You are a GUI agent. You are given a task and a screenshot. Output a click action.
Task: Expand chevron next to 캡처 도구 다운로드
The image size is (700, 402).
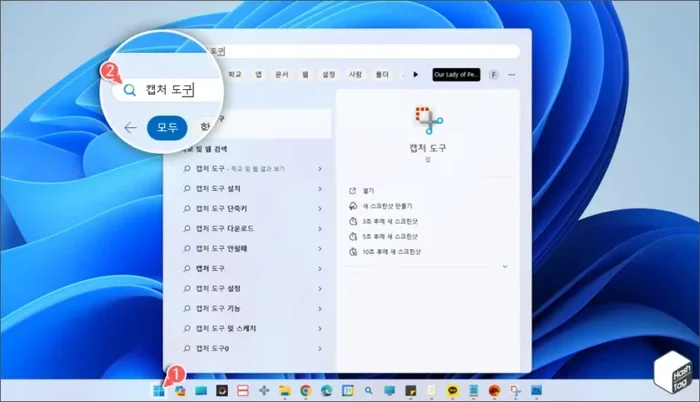320,229
